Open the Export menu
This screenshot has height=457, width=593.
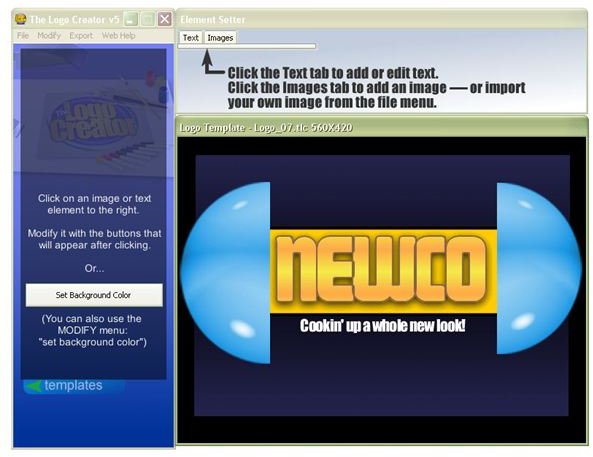click(81, 36)
